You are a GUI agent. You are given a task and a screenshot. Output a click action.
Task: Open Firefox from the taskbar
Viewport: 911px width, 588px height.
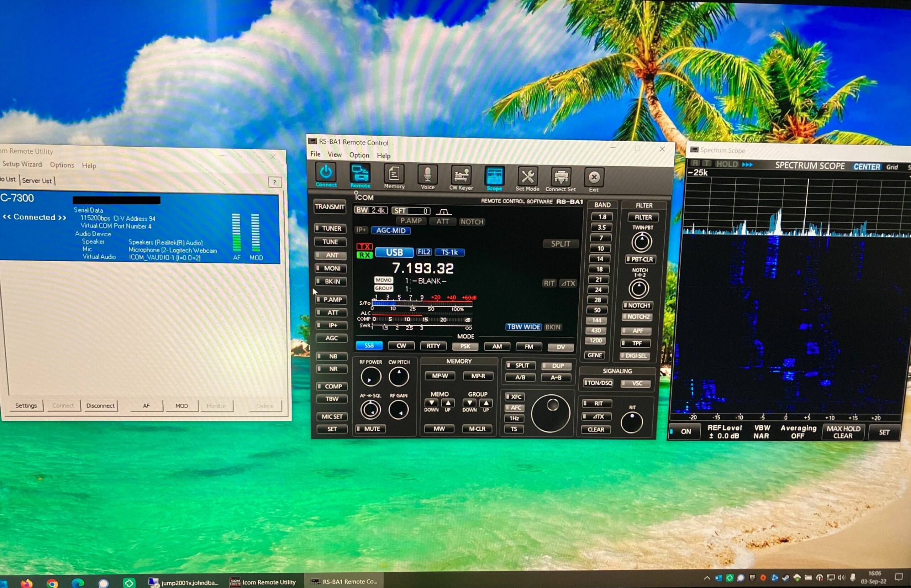tap(26, 583)
